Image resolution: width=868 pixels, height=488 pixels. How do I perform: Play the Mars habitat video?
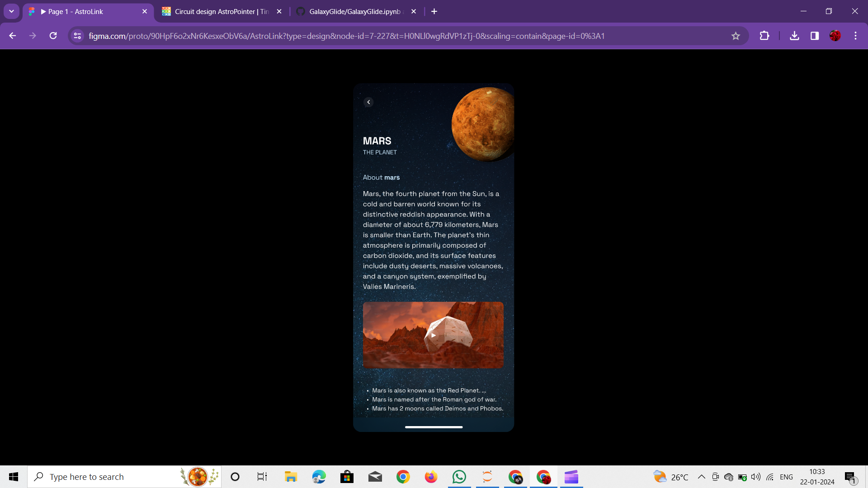[433, 335]
